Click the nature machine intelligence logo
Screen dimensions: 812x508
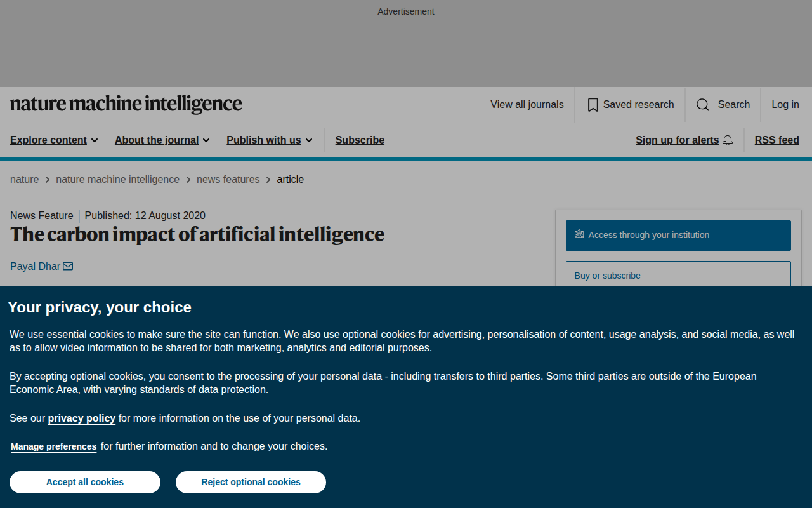pos(126,104)
